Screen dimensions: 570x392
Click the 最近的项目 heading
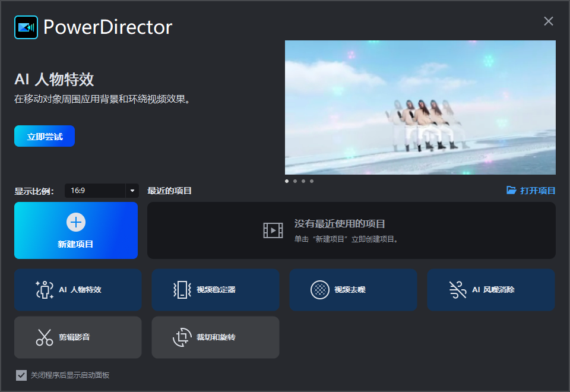click(x=169, y=191)
